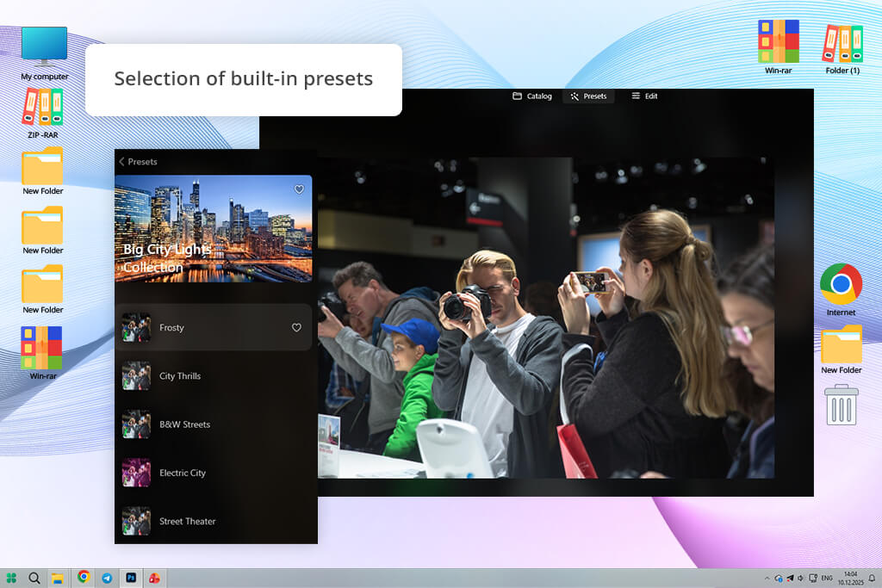Screen dimensions: 882x588
Task: Open Win-rar icon beneath the three New Folders
Action: [x=42, y=353]
